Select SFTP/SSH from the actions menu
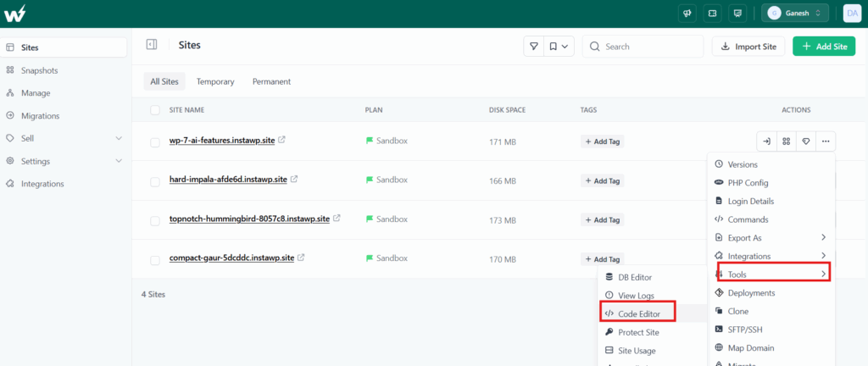 click(771, 330)
